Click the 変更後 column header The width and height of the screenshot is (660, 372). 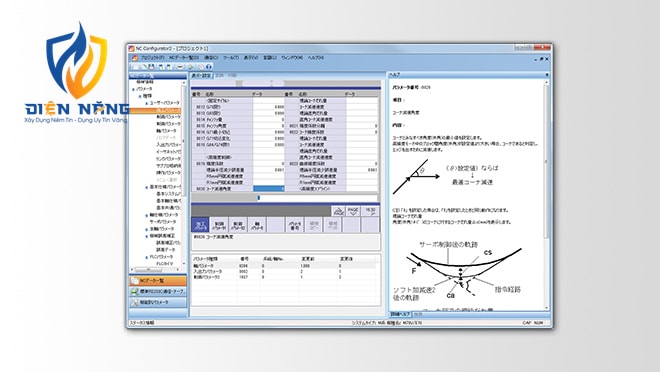coord(345,259)
